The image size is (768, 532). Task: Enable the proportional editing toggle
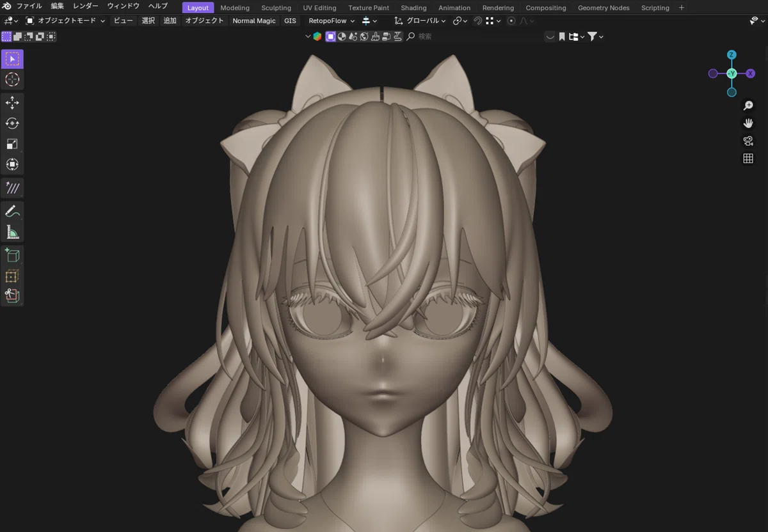(x=511, y=21)
